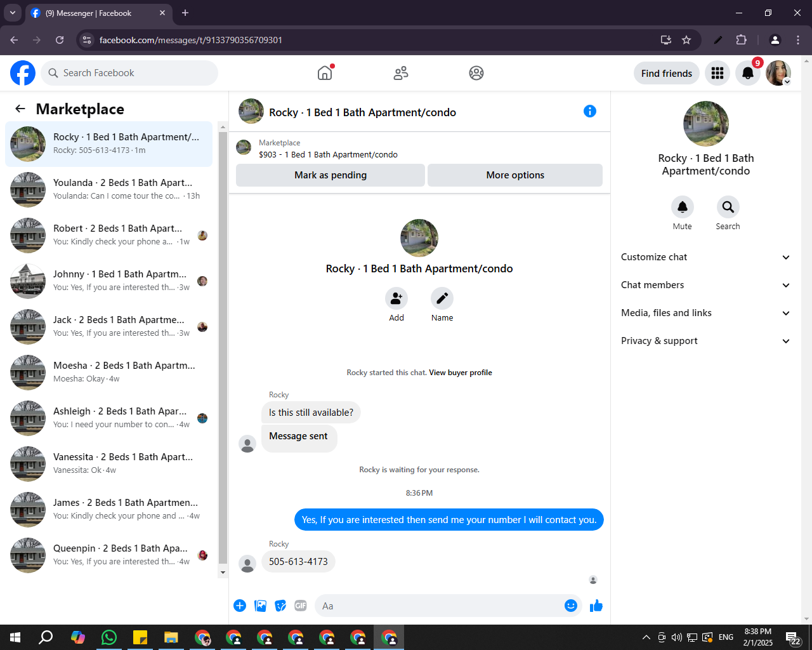Viewport: 812px width, 650px height.
Task: Reload the page in Chrome
Action: pyautogui.click(x=60, y=40)
